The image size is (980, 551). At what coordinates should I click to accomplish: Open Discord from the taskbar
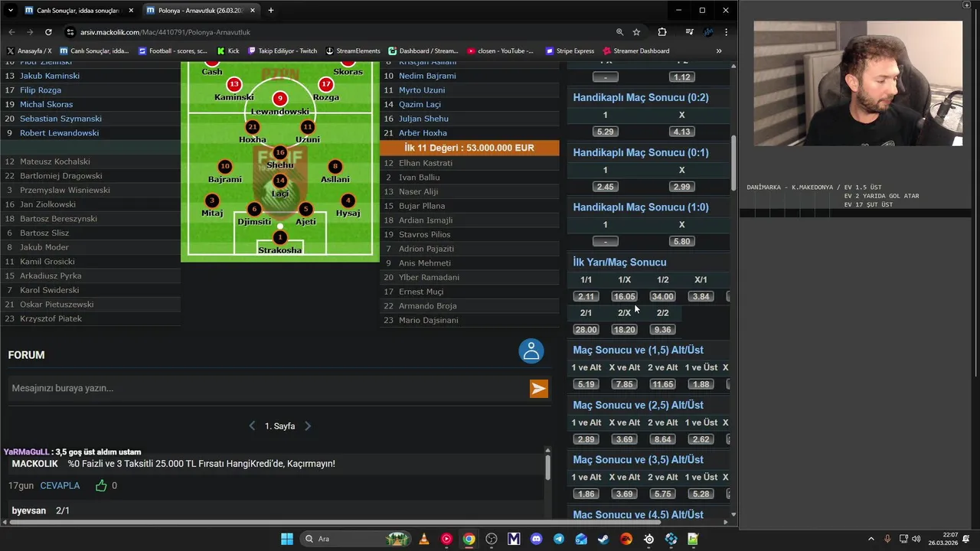(x=536, y=539)
